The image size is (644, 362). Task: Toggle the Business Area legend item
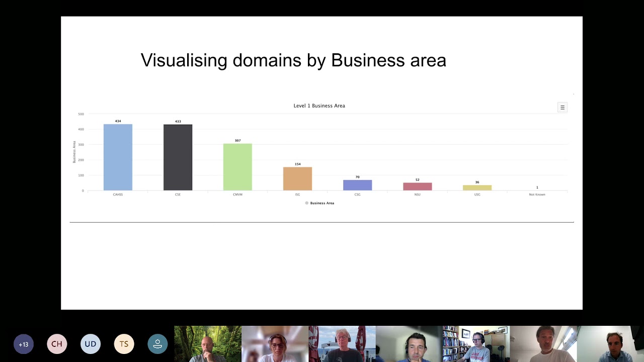(x=319, y=203)
